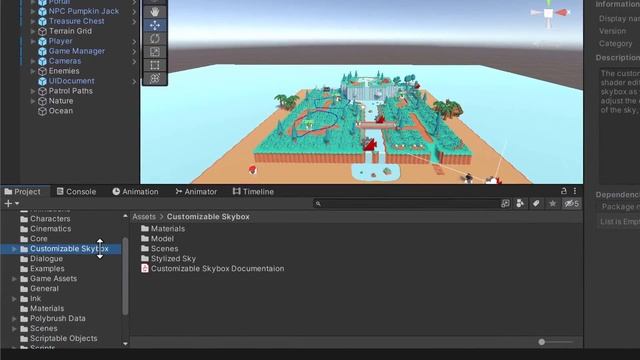The image size is (640, 360).
Task: Expand the Polybrush Data folder
Action: pyautogui.click(x=14, y=319)
